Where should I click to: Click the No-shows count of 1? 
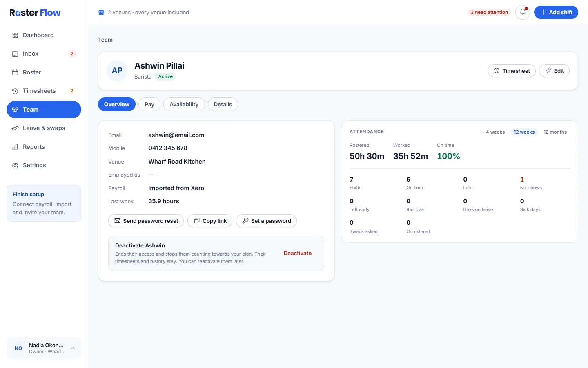[x=522, y=179]
